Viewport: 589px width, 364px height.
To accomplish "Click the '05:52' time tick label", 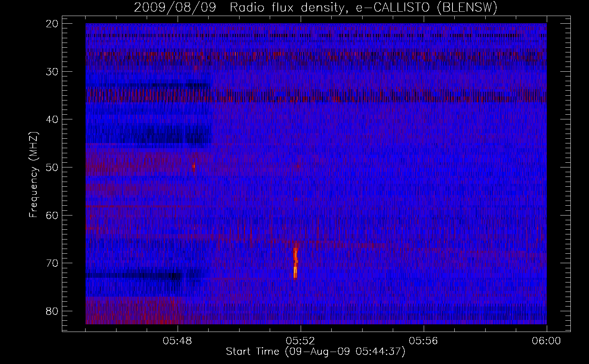I will click(x=301, y=341).
